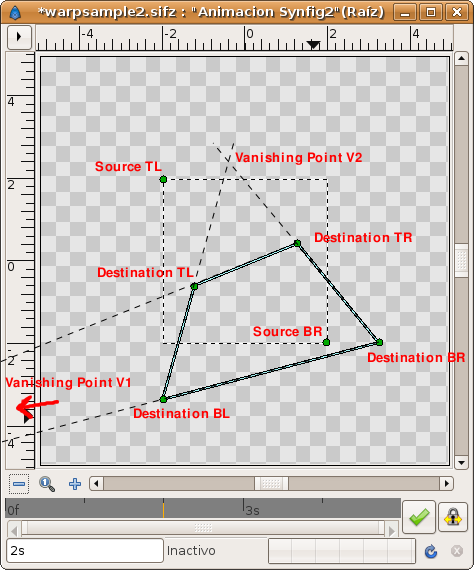This screenshot has width=474, height=570.
Task: Select the Destination TR green handle
Action: pos(297,243)
